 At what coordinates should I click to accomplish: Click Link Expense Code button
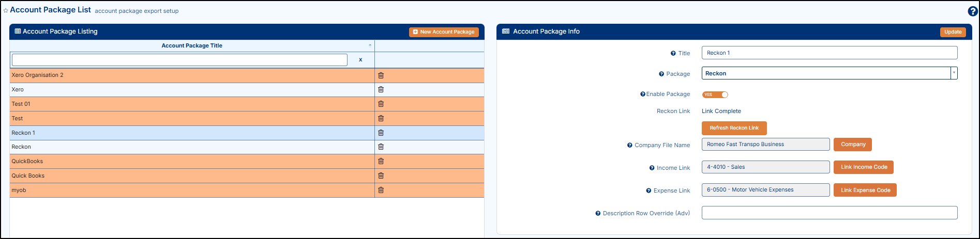[x=865, y=190]
